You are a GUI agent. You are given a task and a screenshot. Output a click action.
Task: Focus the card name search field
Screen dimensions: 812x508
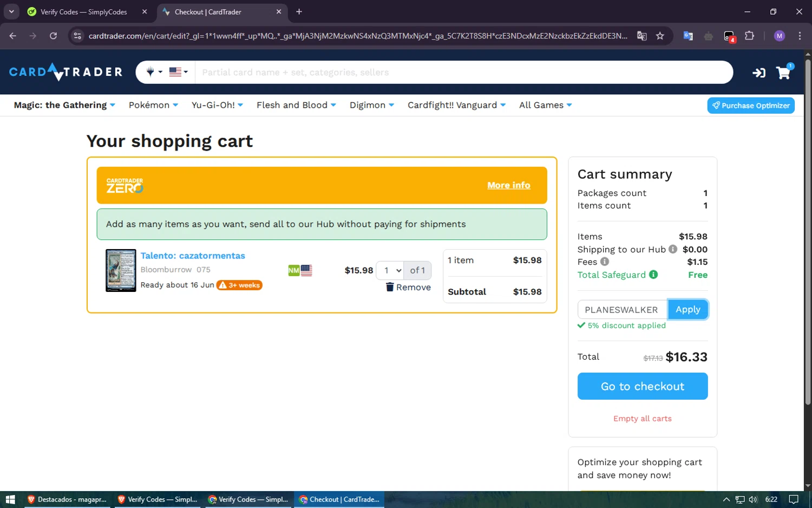[x=463, y=72]
